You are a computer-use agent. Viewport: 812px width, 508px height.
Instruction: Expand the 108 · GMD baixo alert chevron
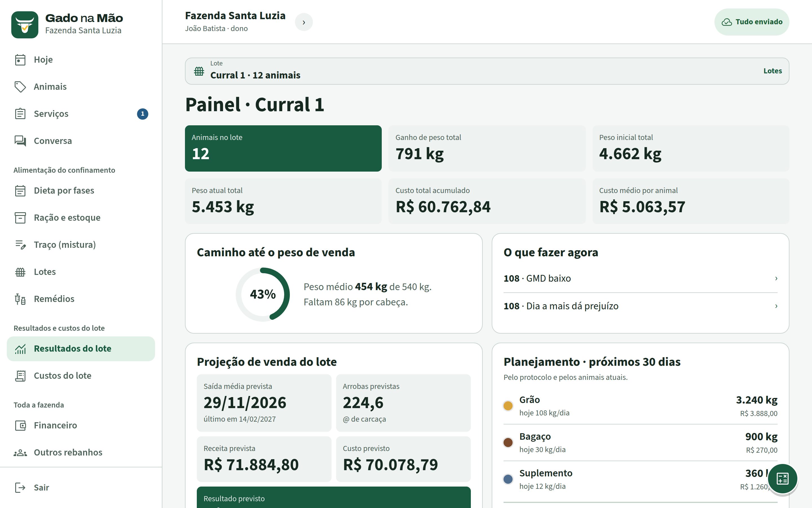coord(776,279)
